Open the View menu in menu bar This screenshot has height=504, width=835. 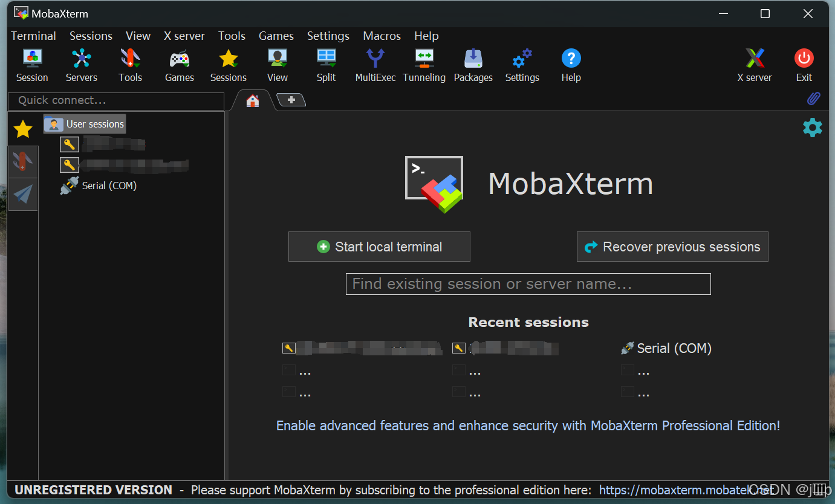click(138, 36)
